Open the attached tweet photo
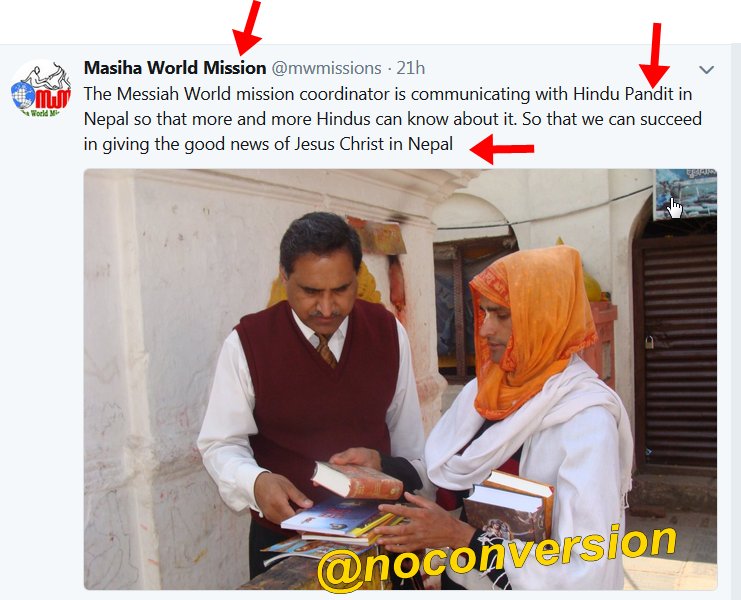This screenshot has width=741, height=600. click(400, 379)
